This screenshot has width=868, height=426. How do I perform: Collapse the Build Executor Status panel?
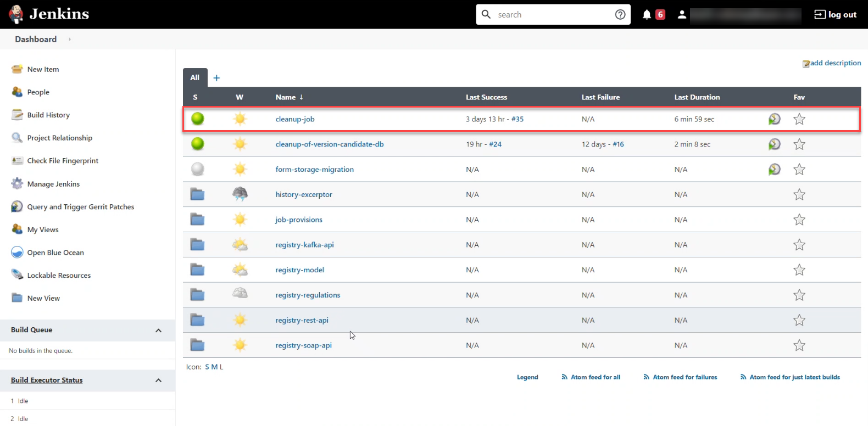pyautogui.click(x=158, y=380)
